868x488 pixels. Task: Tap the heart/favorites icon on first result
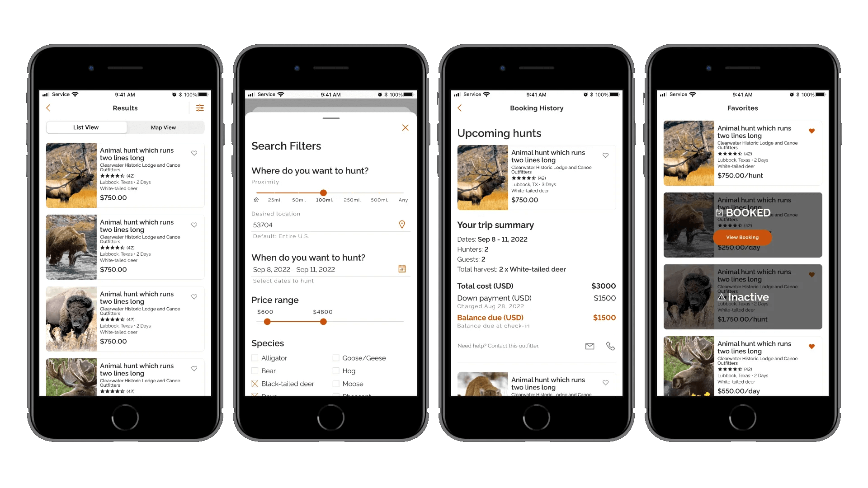click(x=194, y=153)
